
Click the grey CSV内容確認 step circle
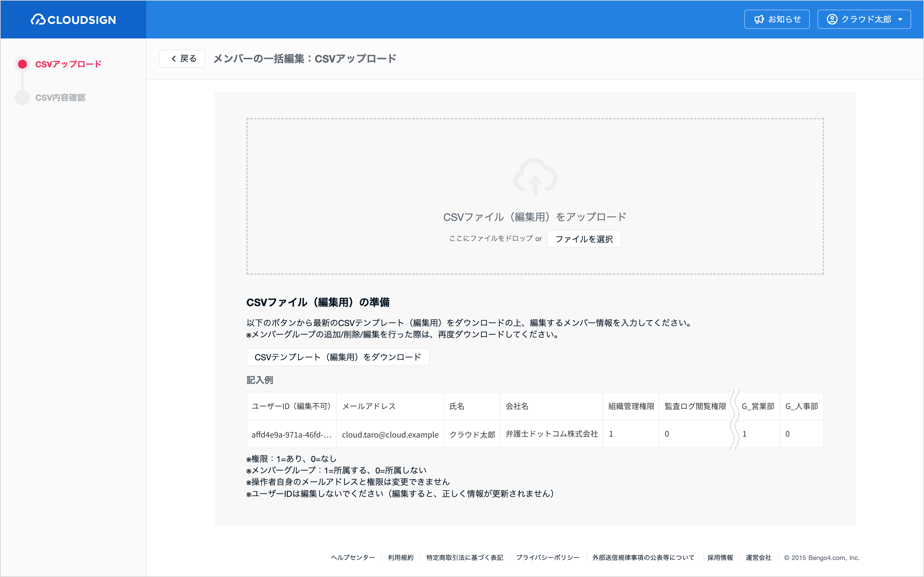click(22, 98)
